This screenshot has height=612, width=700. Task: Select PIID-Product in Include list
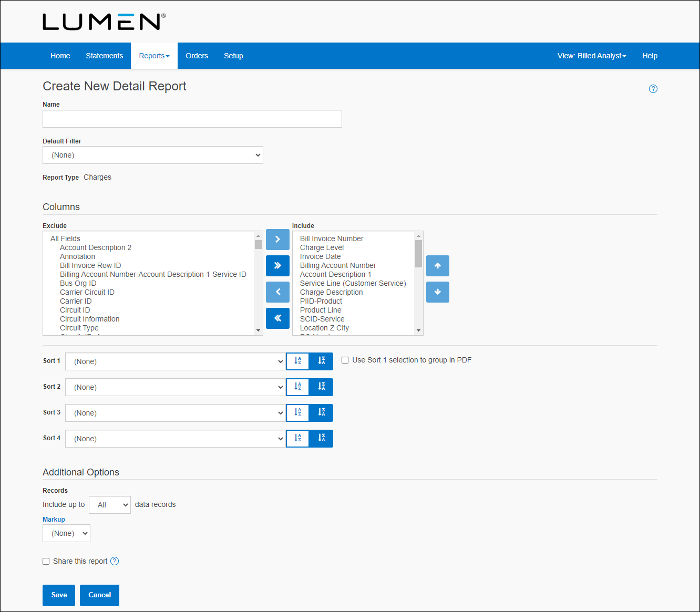point(321,301)
